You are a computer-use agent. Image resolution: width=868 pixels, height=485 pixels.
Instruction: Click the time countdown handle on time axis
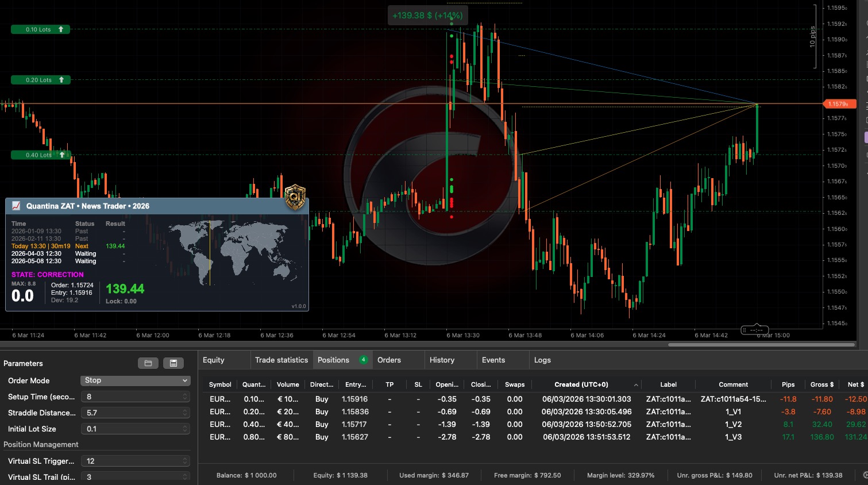pos(755,330)
